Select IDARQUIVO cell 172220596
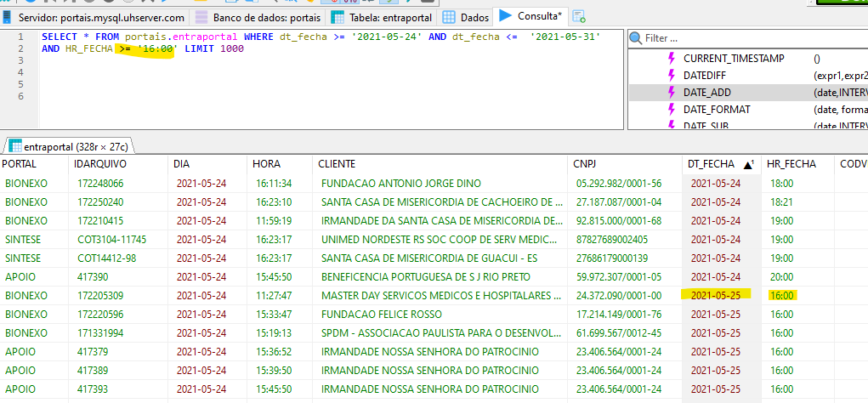The image size is (868, 403). [119, 315]
